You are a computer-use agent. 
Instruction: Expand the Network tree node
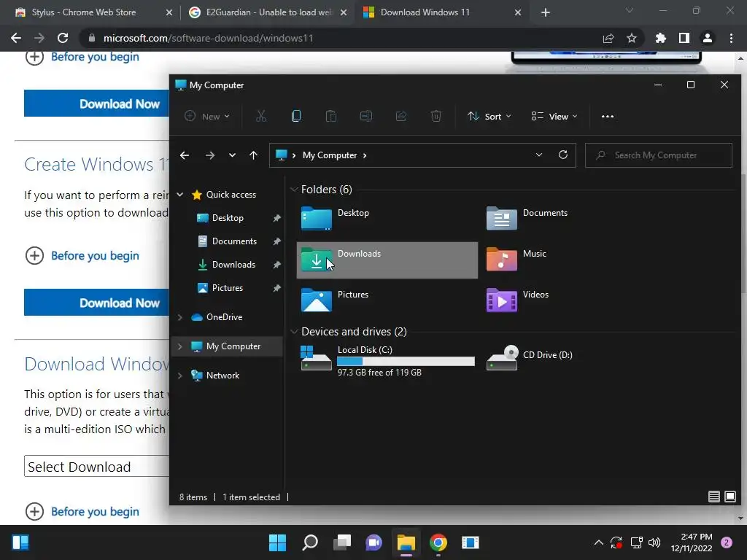180,376
